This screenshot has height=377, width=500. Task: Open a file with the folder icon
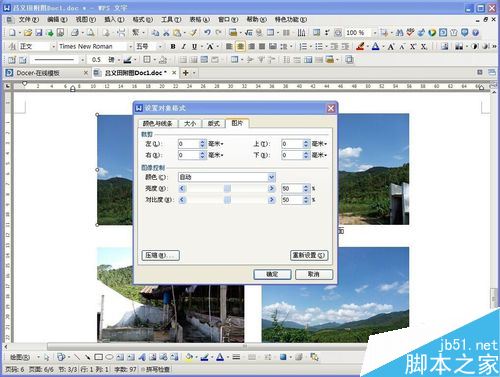click(28, 32)
